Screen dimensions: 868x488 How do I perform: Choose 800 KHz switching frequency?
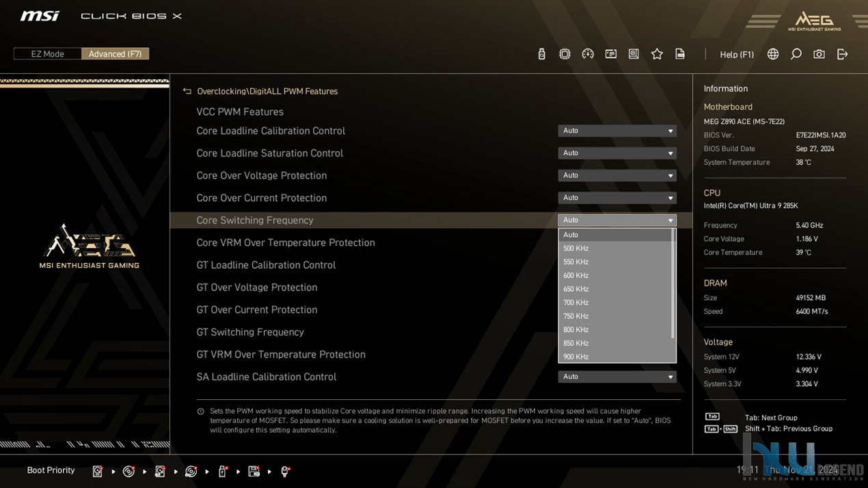[615, 329]
